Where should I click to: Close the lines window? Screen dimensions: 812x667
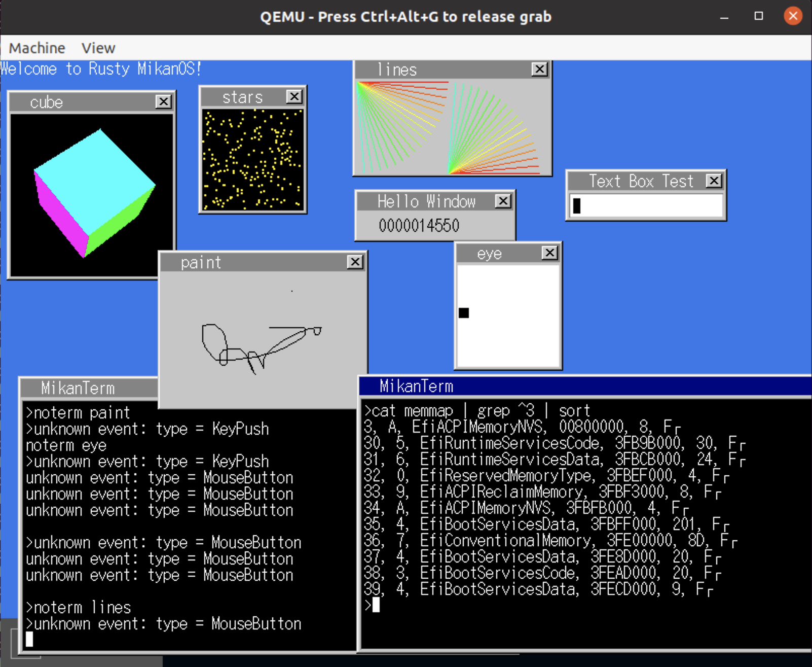(539, 69)
